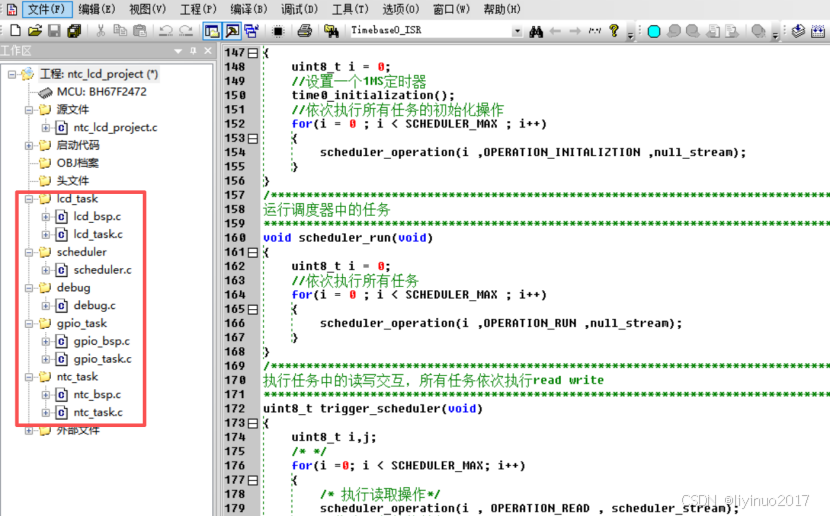Open the 帮助(H) menu
The image size is (831, 516).
(502, 9)
